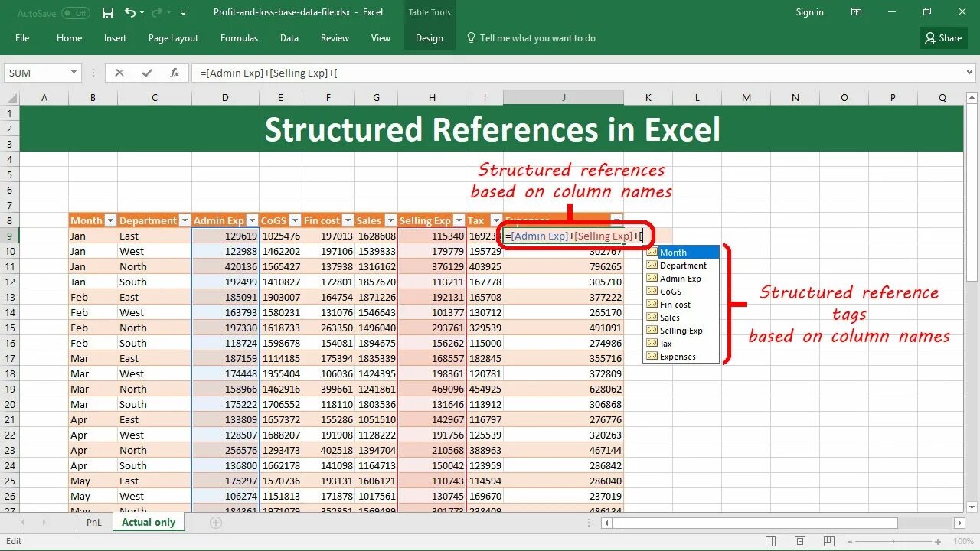Switch to the Home ribbon tab

coord(69,38)
